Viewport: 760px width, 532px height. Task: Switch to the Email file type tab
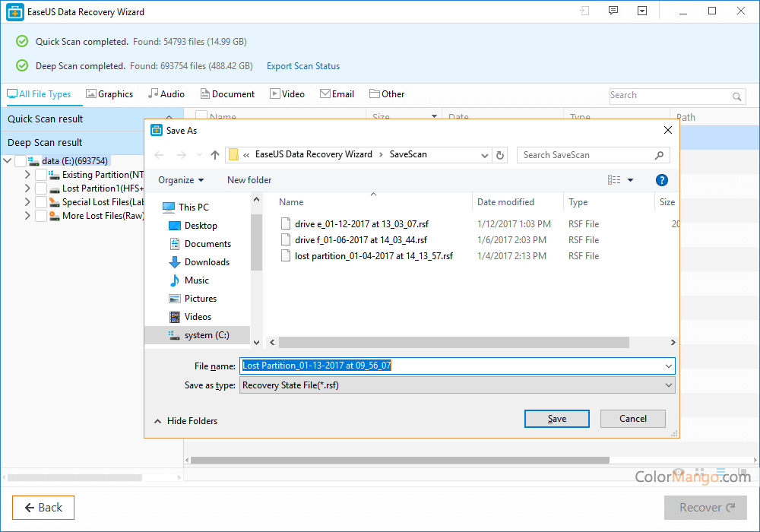[337, 94]
